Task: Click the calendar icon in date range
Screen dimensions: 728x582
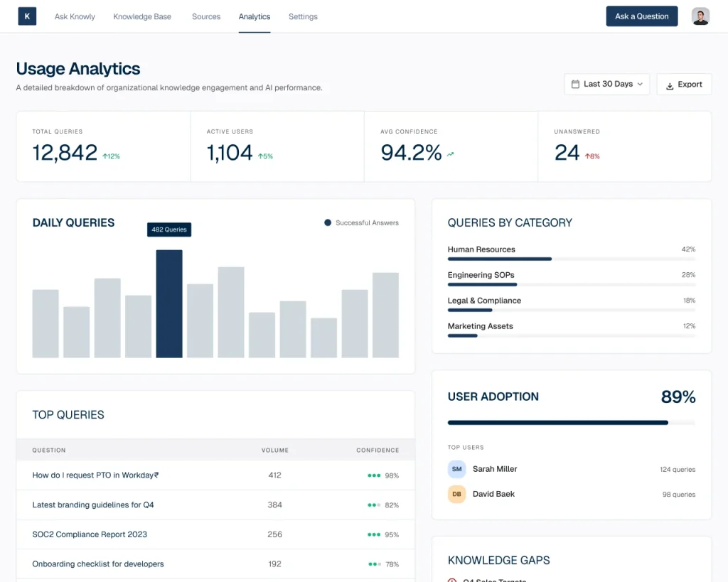Action: pos(575,84)
